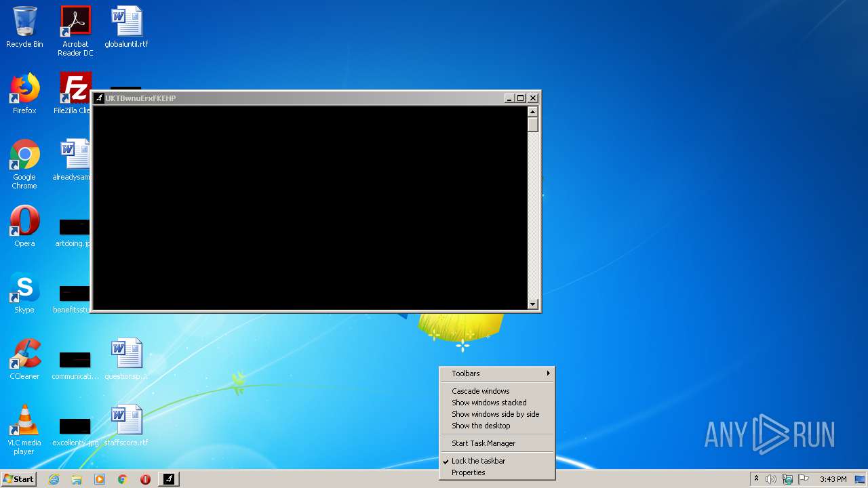Choose Cascade windows from context menu
Viewport: 868px width, 488px height.
497,391
